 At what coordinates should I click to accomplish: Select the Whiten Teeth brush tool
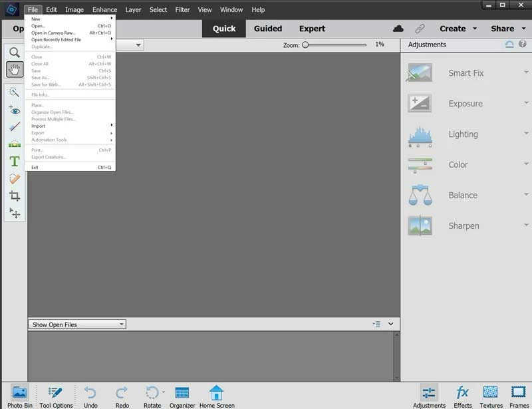tap(14, 127)
